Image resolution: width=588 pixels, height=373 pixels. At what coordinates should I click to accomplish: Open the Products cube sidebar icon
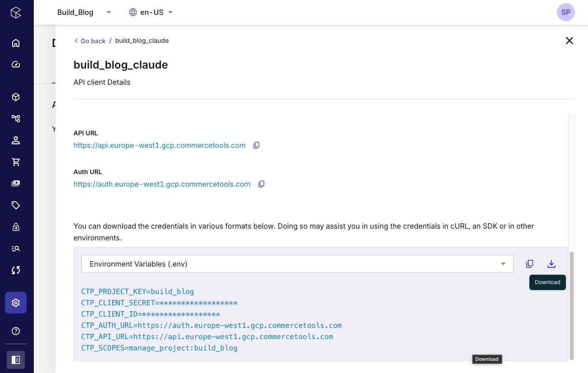[x=16, y=97]
